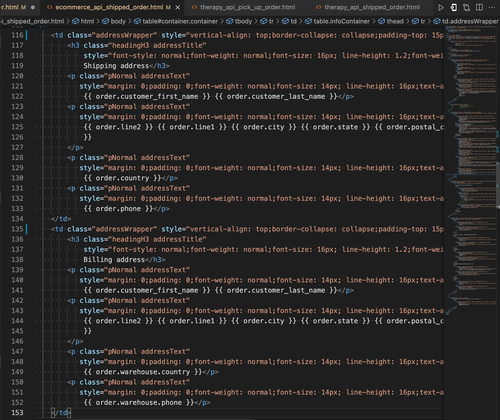Open the file name breadcrumb _shipped_order.html
This screenshot has width=500, height=420.
pos(33,21)
